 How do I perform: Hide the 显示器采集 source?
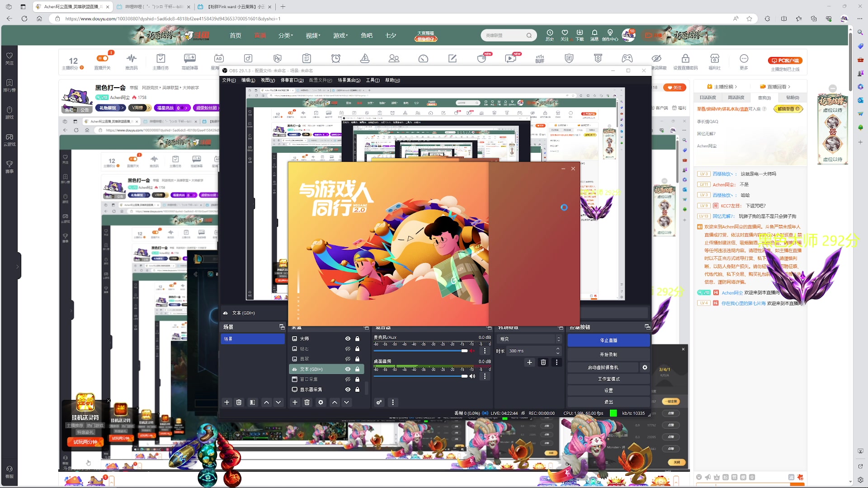coord(348,389)
